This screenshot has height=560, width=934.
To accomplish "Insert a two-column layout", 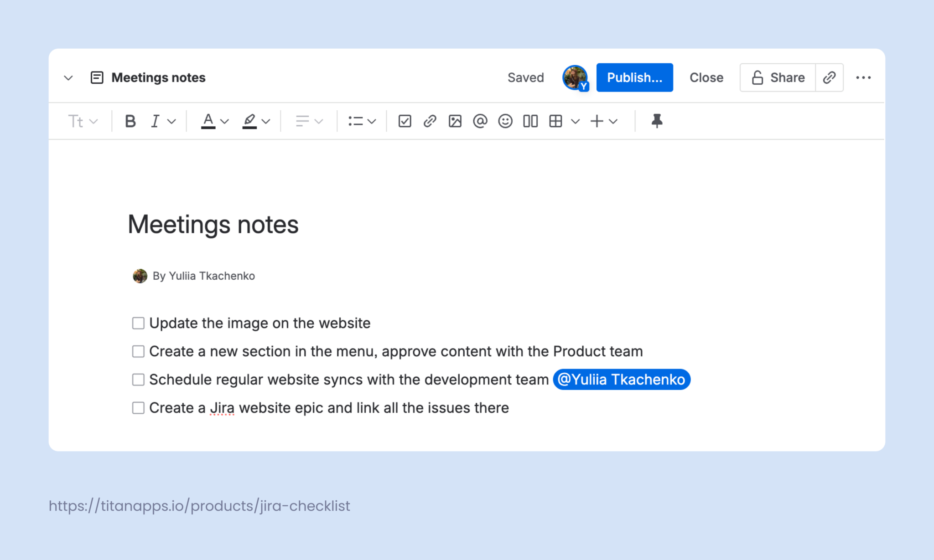I will pos(530,121).
